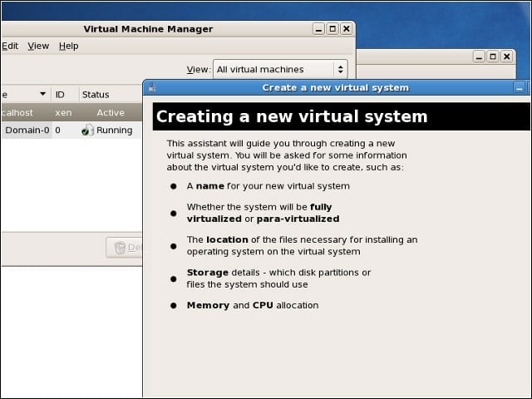Close the untitled background window
Image resolution: width=532 pixels, height=399 pixels.
[507, 57]
